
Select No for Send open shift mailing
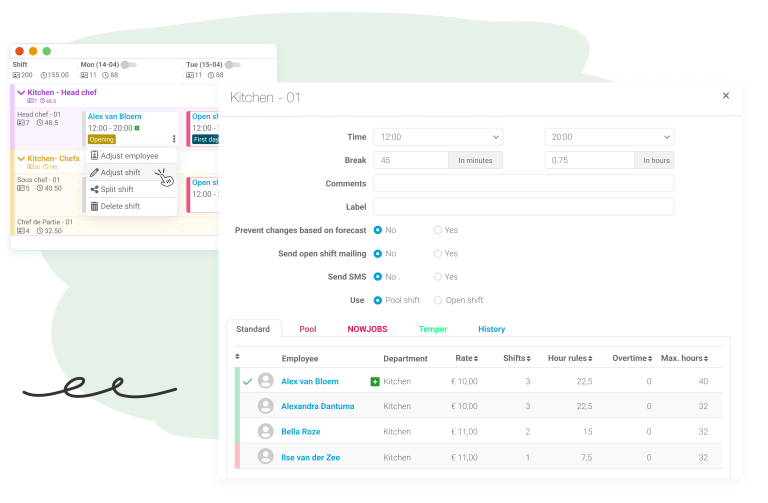378,254
